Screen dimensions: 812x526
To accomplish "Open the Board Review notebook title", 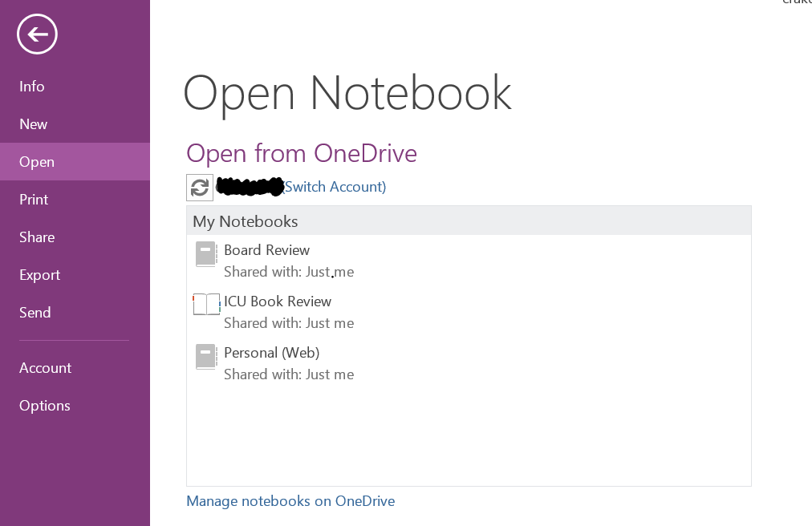I will click(x=266, y=250).
